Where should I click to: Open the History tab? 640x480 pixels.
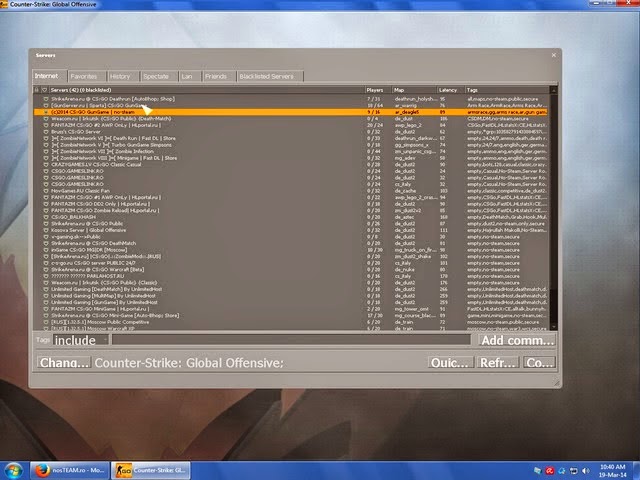point(122,76)
